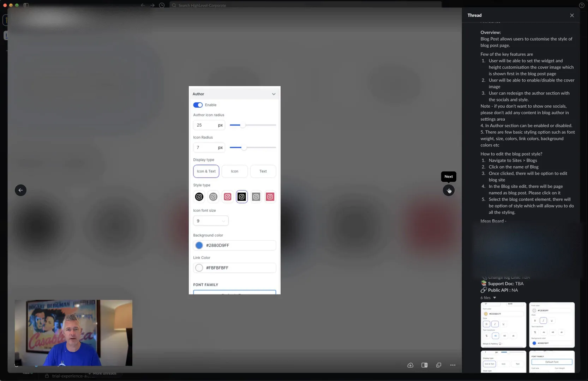Choose the selected black square Instagram style
Viewport: 588px width, 381px height.
point(242,197)
